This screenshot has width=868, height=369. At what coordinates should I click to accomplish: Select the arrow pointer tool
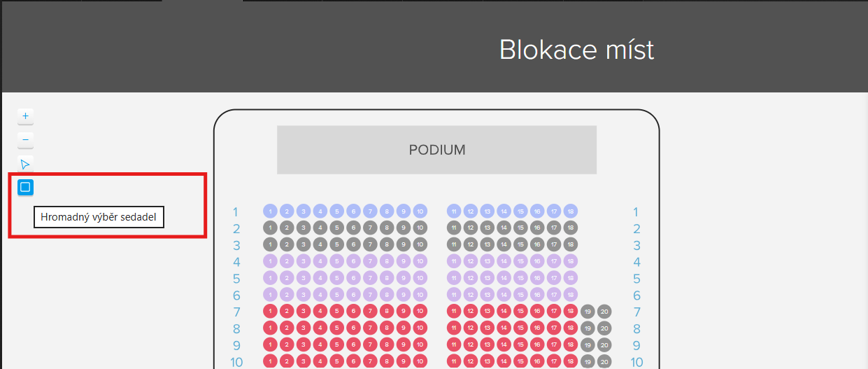25,165
